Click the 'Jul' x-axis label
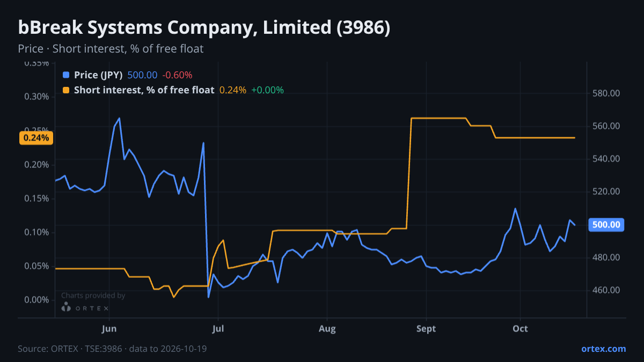This screenshot has width=644, height=362. [x=218, y=328]
